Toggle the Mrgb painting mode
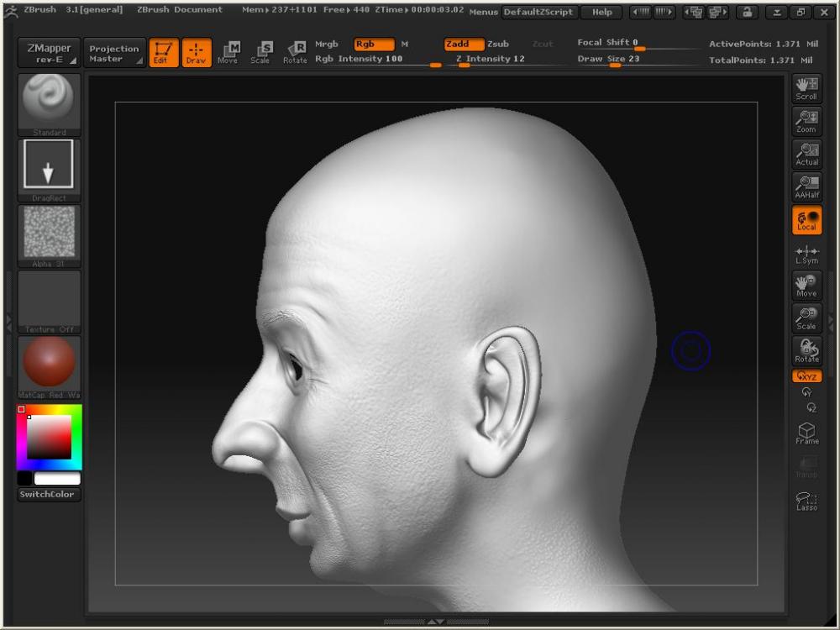840x630 pixels. [326, 44]
